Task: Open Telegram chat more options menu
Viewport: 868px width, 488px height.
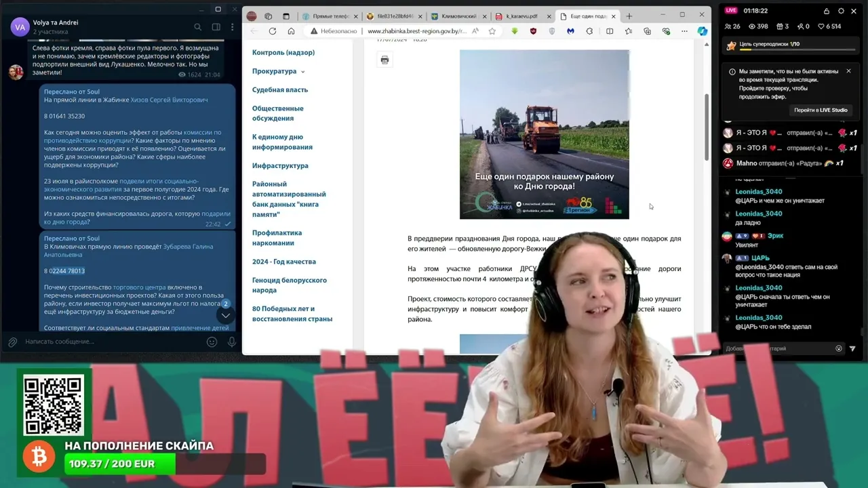Action: [x=231, y=27]
